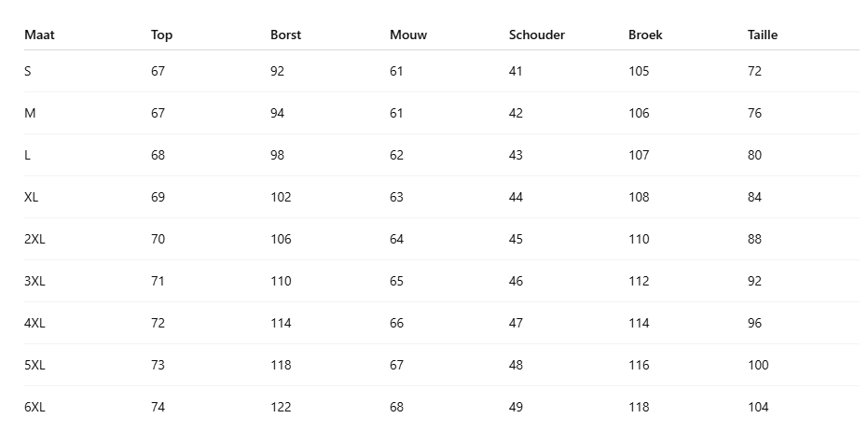Select the 4XL size row label

[34, 323]
